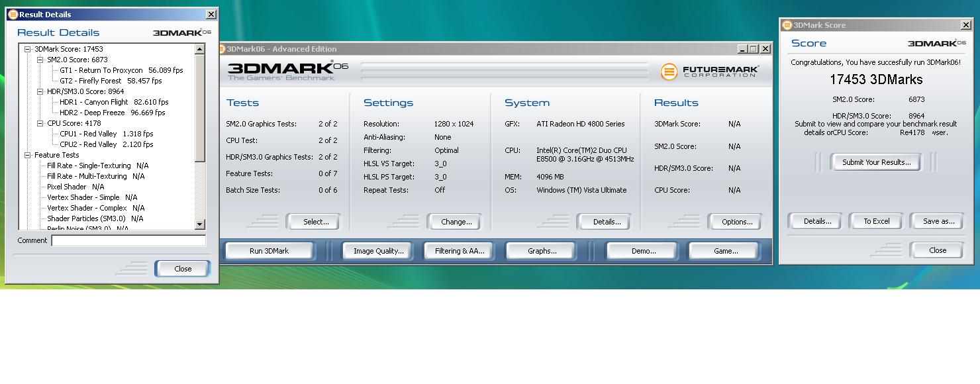Screen dimensions: 980x384
Task: Click Batch Size Tests 0 of 6 value
Action: tap(328, 190)
